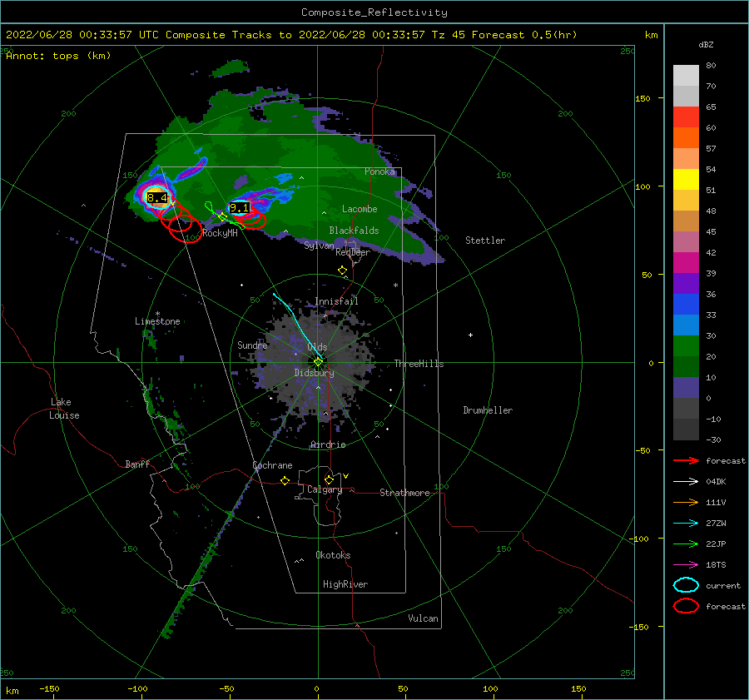The height and width of the screenshot is (700, 749).
Task: Click the Sylvan label
Action: [x=319, y=245]
